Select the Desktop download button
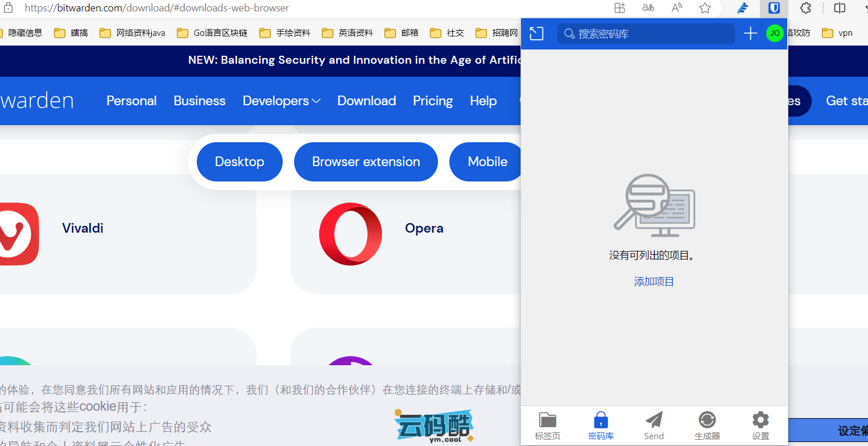Screen dimensions: 868x446 point(239,162)
